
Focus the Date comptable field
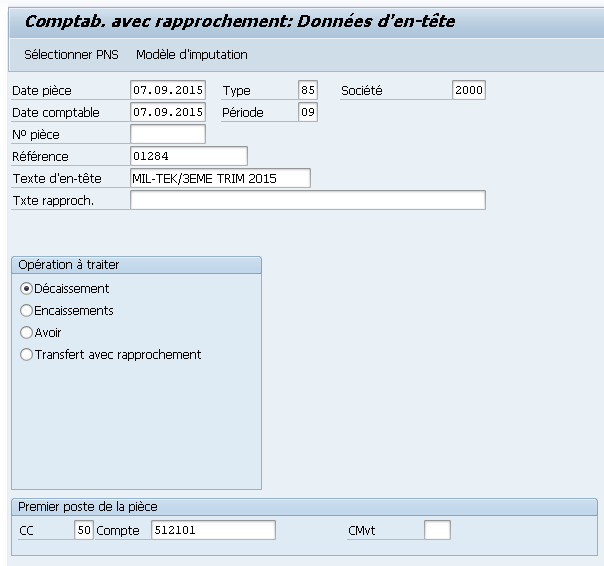(167, 112)
